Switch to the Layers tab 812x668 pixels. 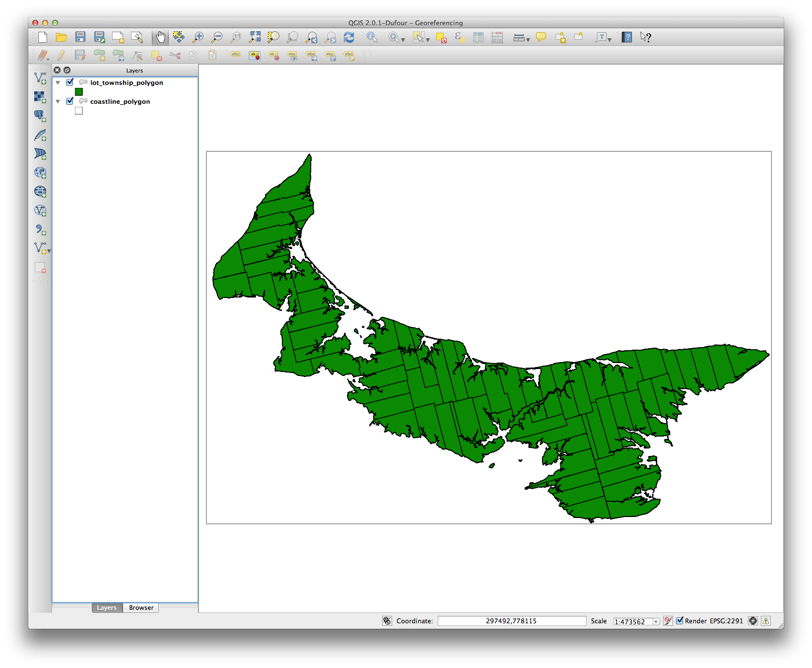click(107, 607)
